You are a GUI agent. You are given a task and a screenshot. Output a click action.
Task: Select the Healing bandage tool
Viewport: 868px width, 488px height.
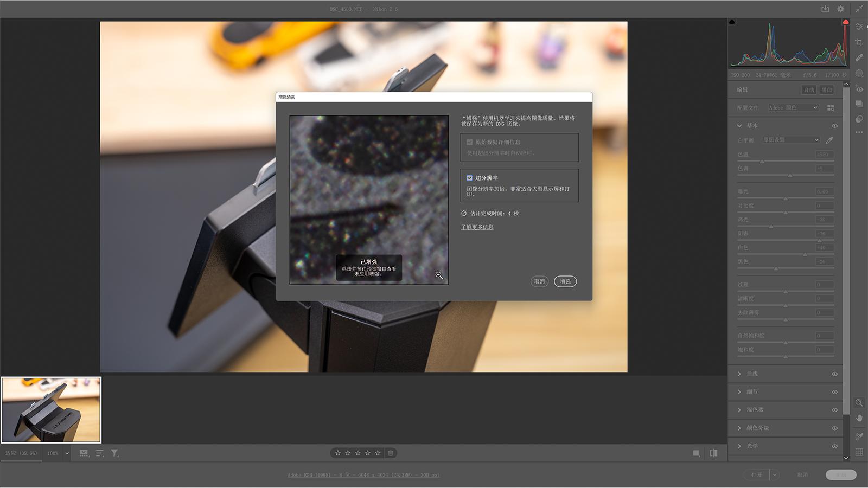[859, 57]
